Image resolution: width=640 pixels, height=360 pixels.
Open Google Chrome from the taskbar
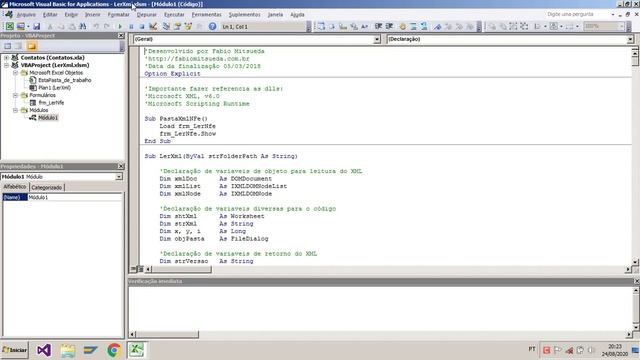click(x=114, y=350)
